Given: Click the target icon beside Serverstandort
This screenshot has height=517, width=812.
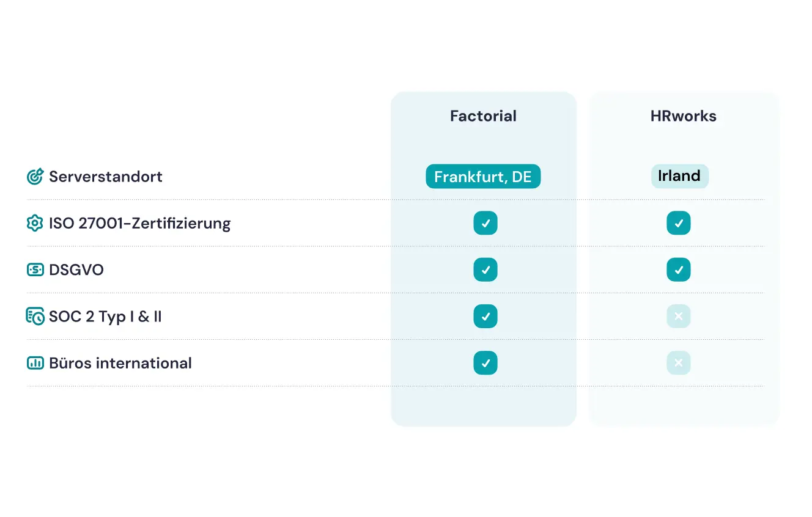Looking at the screenshot, I should point(35,177).
